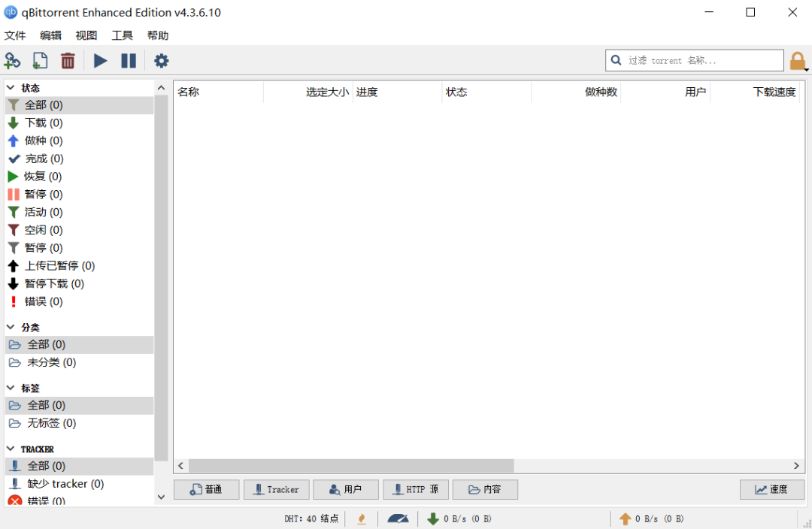Select the 空闲 (0) status filter

pos(79,231)
